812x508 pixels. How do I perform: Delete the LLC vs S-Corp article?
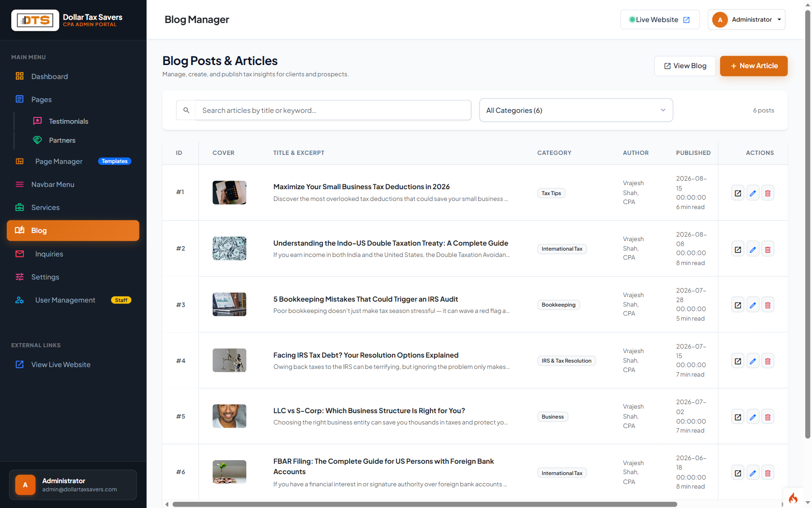tap(767, 417)
